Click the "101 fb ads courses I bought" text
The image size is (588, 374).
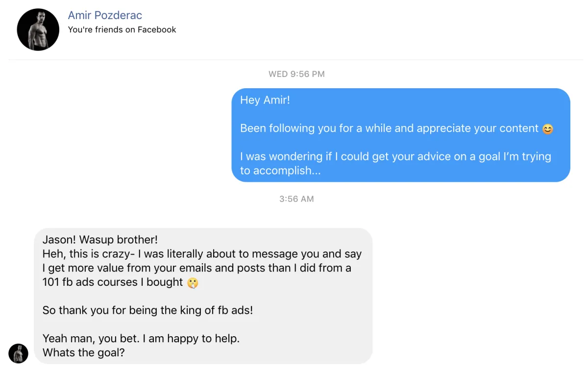tap(113, 282)
